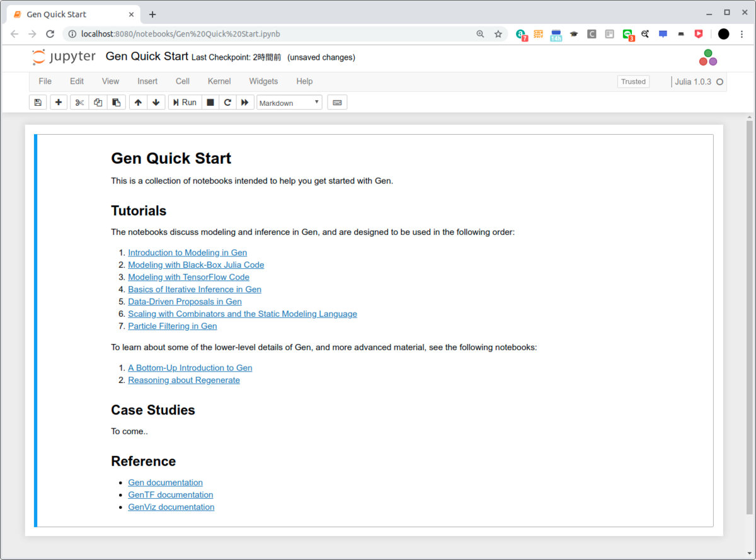Reload the page with the refresh icon
756x560 pixels.
(50, 34)
